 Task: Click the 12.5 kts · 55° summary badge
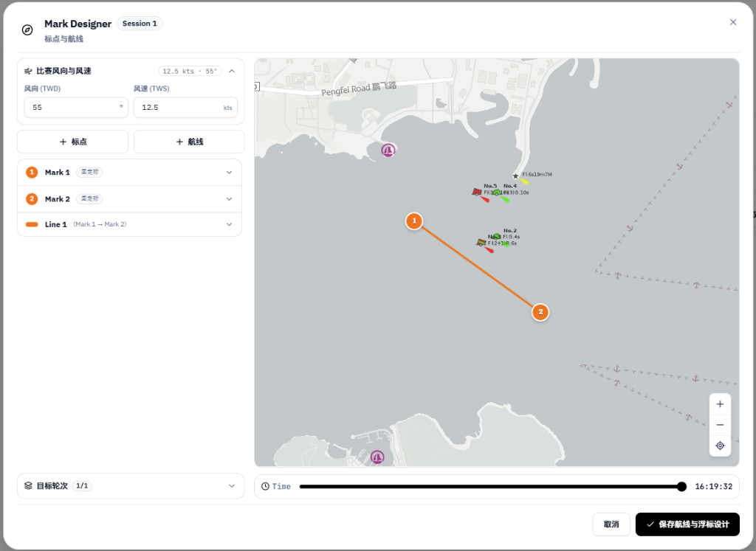[190, 72]
